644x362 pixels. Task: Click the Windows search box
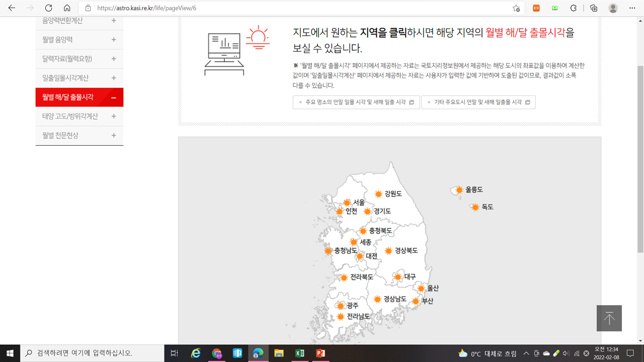pyautogui.click(x=92, y=353)
